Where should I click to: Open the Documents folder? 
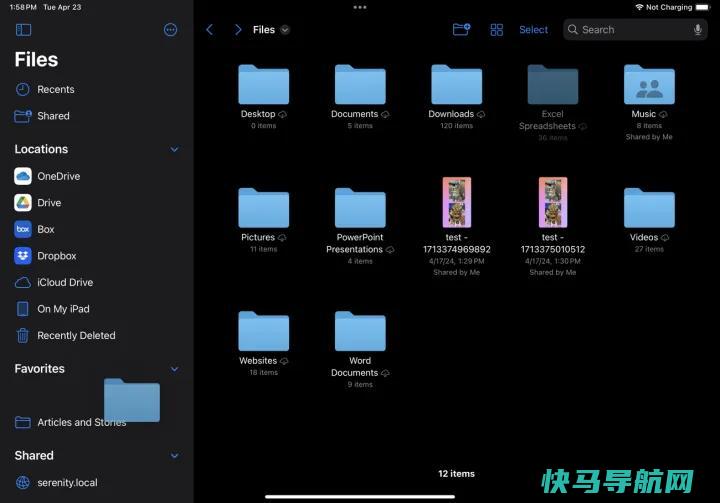(x=360, y=85)
